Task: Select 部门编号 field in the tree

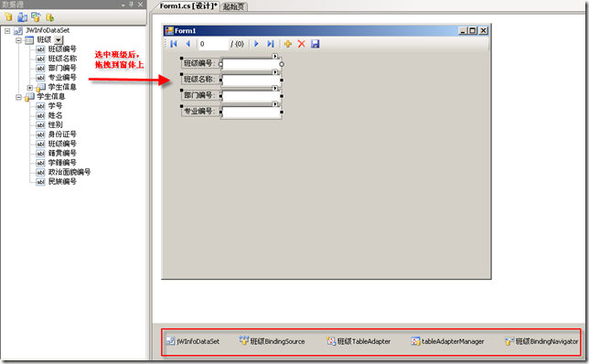Action: coord(62,68)
